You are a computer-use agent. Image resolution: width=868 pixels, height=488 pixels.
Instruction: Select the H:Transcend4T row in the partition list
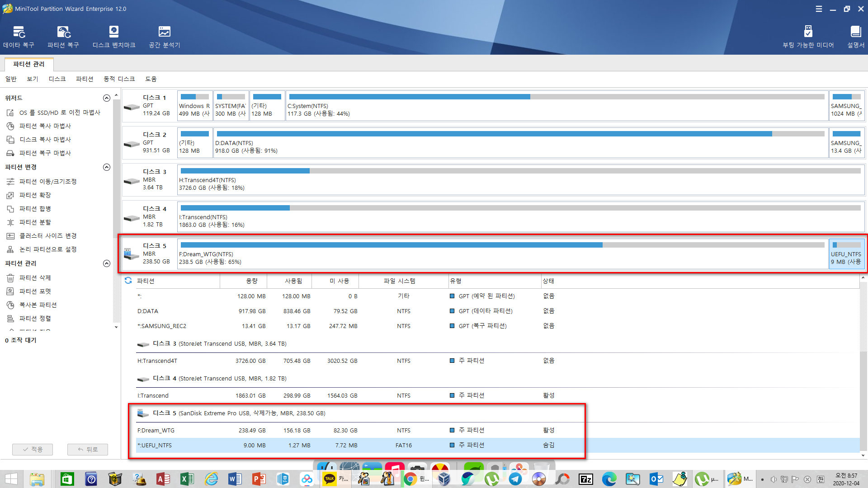pos(497,361)
